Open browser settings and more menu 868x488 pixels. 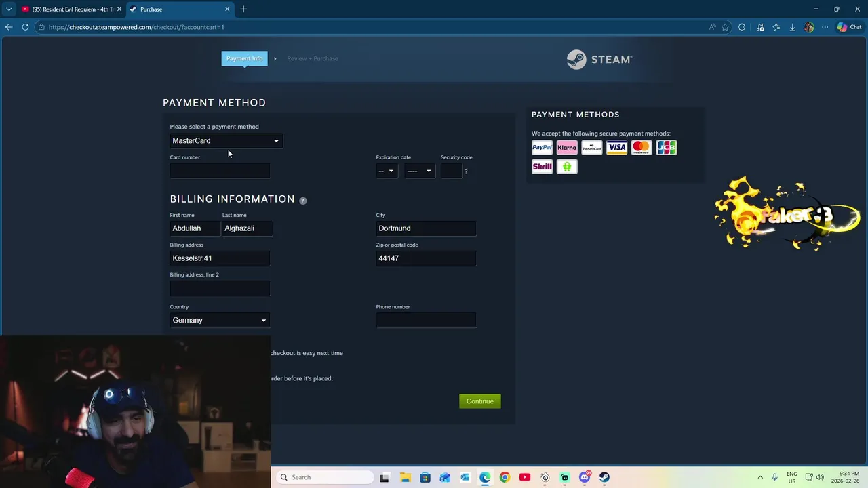[825, 27]
